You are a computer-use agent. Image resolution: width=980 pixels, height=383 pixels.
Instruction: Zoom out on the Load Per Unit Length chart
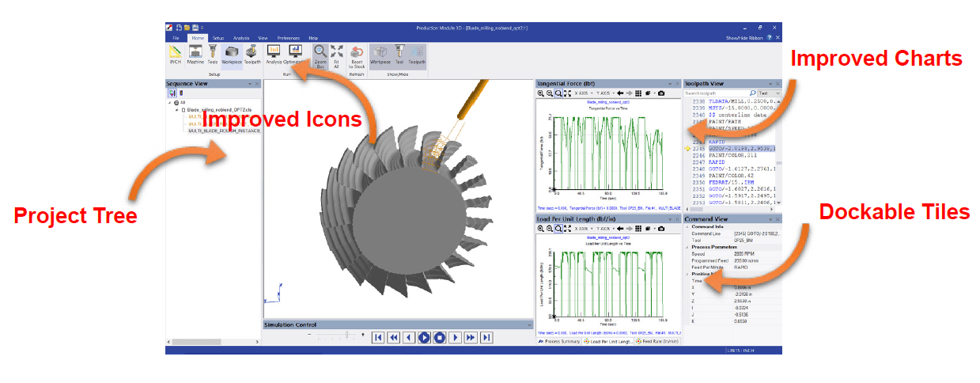click(x=550, y=228)
